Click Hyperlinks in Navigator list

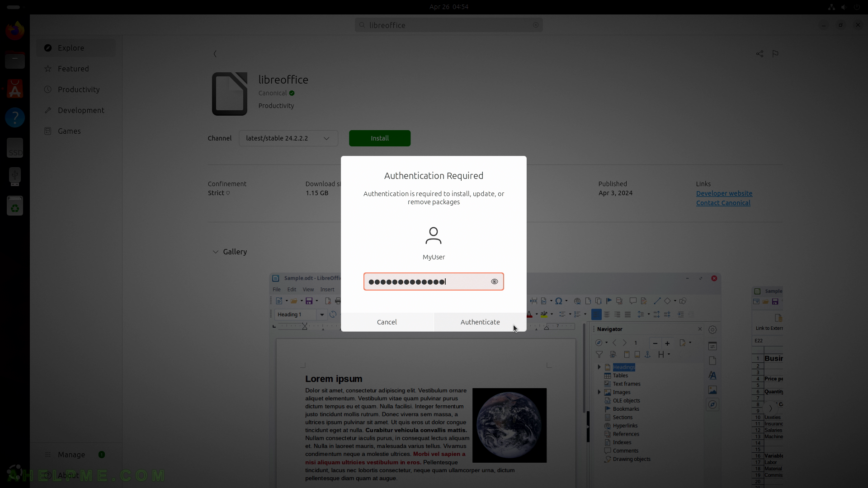625,426
